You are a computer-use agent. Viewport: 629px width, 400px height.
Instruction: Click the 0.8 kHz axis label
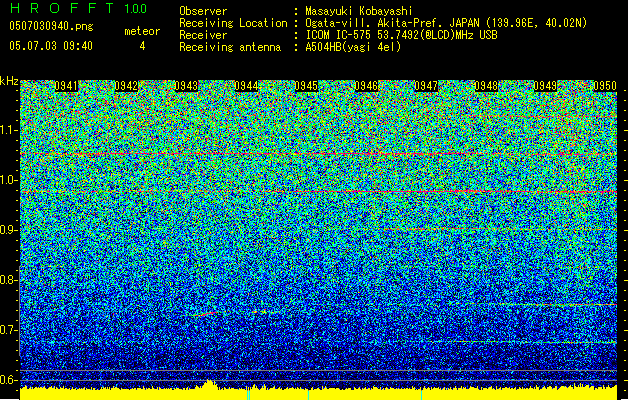pos(9,280)
